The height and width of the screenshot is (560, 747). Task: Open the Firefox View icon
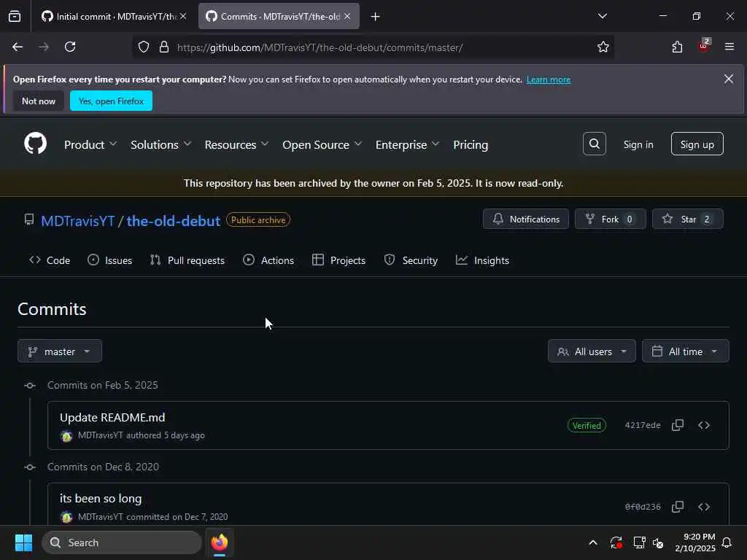tap(15, 16)
